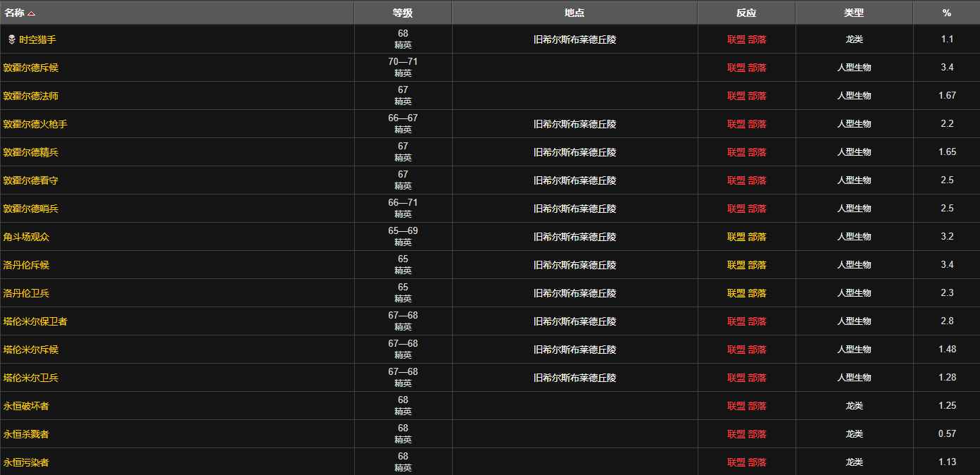This screenshot has width=980, height=475.
Task: Click the 塔伦米尔保卫者 name link
Action: coord(35,321)
